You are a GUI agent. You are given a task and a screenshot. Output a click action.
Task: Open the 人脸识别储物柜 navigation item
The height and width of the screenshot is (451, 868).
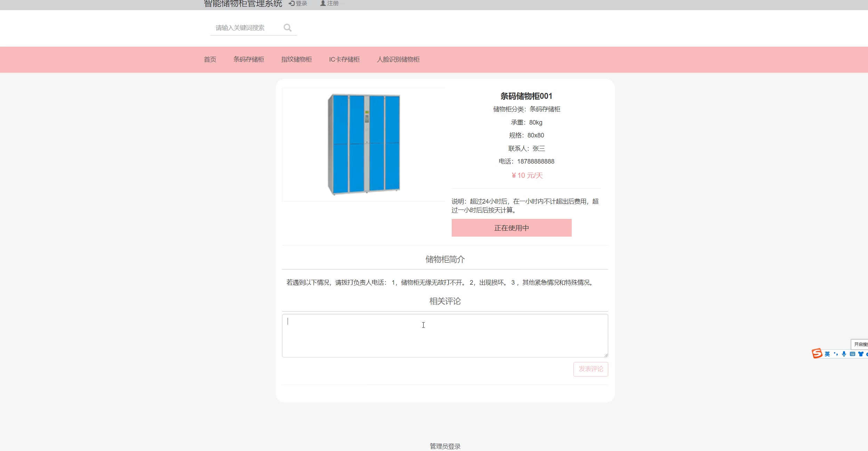398,60
